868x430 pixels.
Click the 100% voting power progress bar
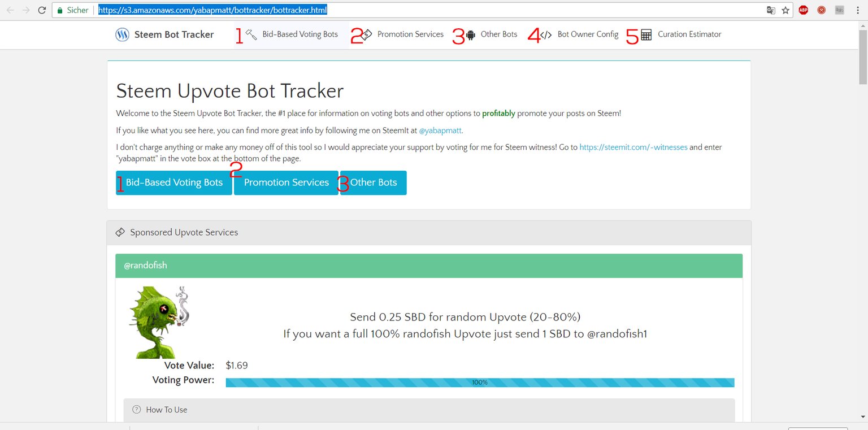(x=480, y=383)
